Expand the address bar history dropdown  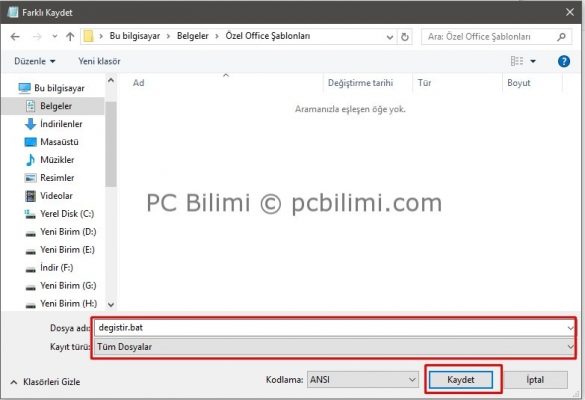pyautogui.click(x=390, y=37)
